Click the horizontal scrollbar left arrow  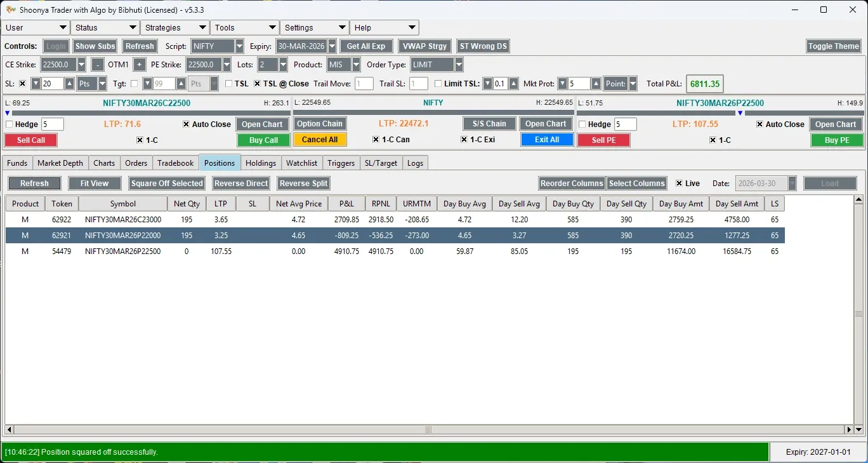pyautogui.click(x=9, y=429)
